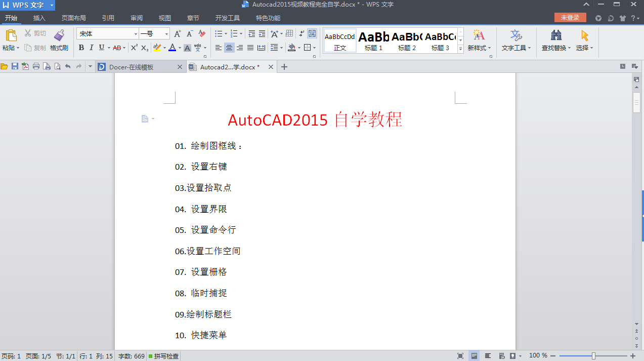The height and width of the screenshot is (361, 644).
Task: Apply the 标题 2 style
Action: tap(407, 41)
